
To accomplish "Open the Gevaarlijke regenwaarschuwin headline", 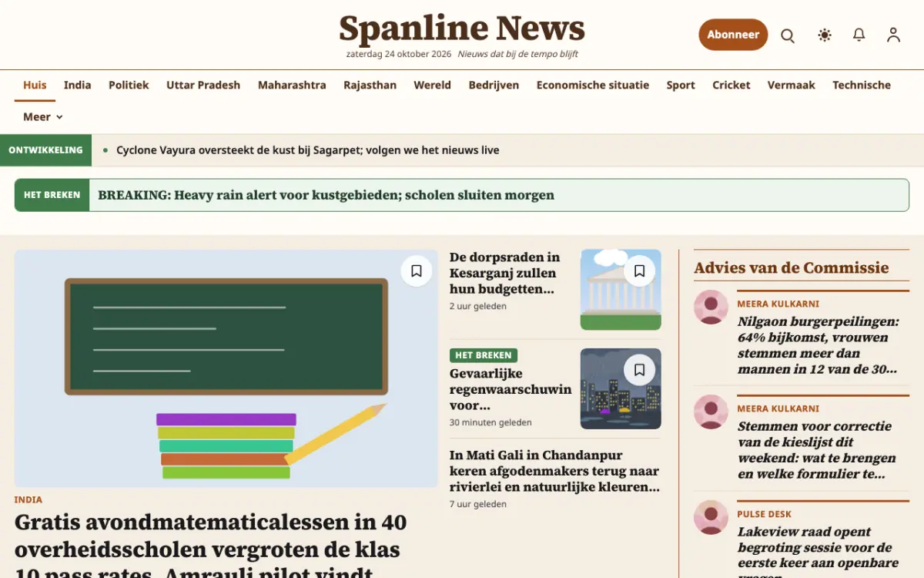I will [511, 390].
